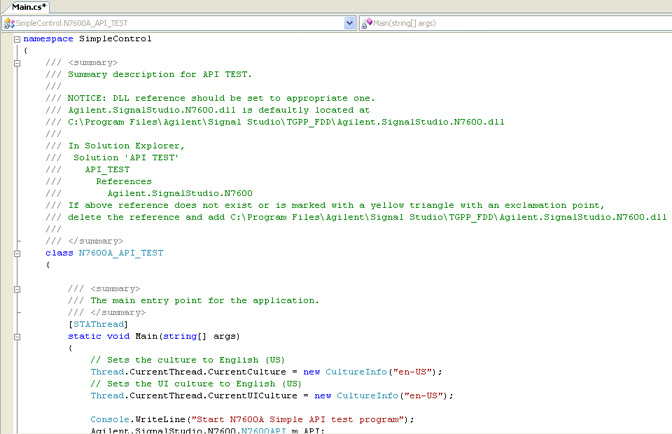Screen dimensions: 672x434
Task: Click the STAThread attribute
Action: [98, 324]
